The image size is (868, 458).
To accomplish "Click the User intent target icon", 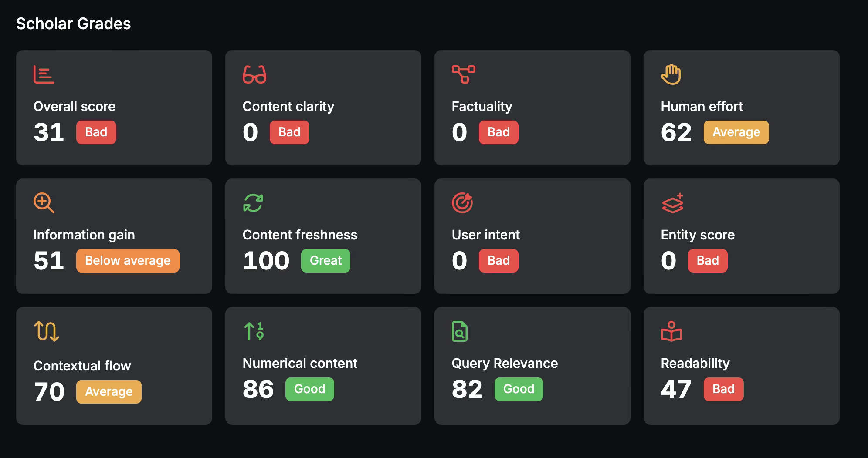I will pyautogui.click(x=462, y=203).
